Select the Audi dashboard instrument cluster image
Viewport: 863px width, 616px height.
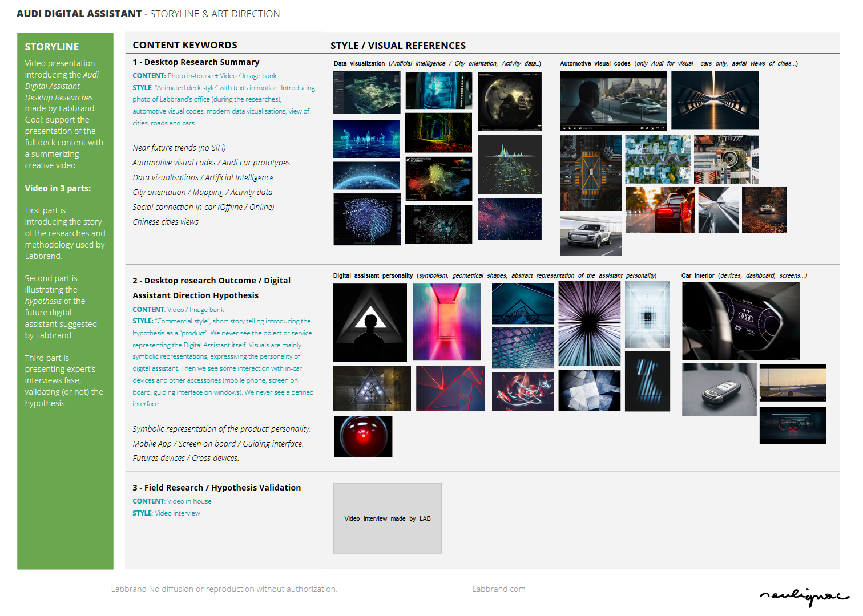click(741, 321)
